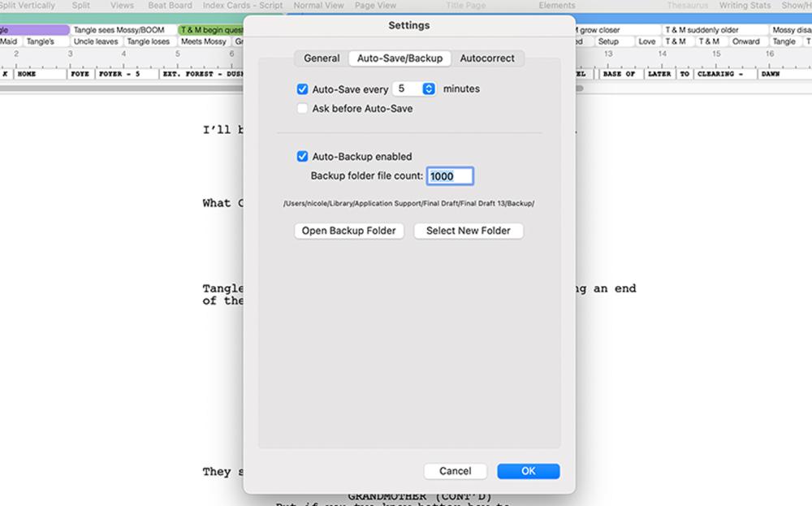Viewport: 812px width, 506px height.
Task: Click the Select New Folder button
Action: coord(468,231)
